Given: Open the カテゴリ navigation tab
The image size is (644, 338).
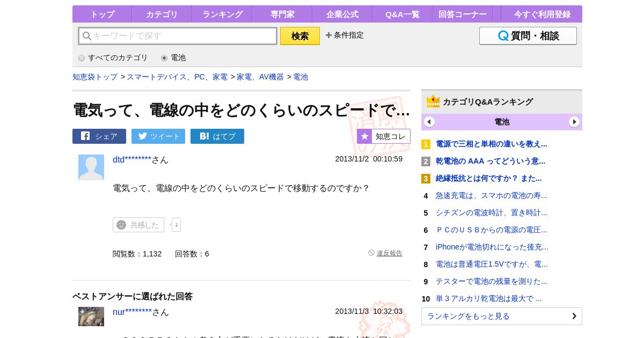Looking at the screenshot, I should [162, 14].
